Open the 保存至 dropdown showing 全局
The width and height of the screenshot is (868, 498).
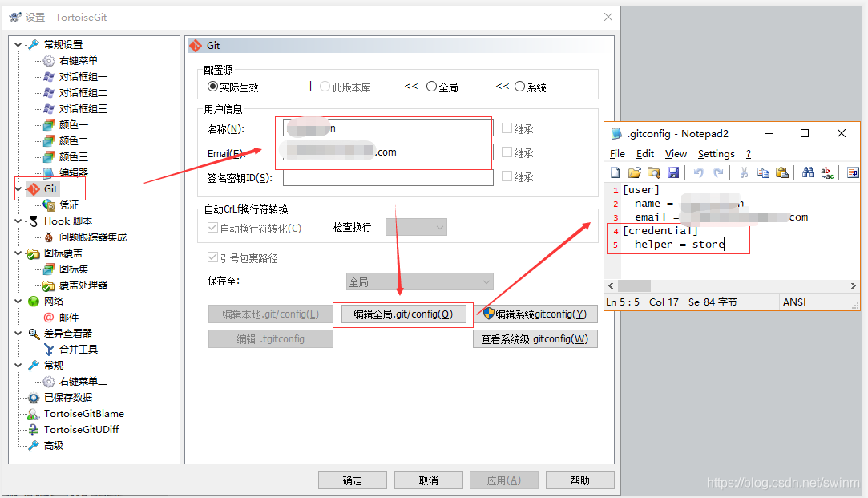pos(420,282)
